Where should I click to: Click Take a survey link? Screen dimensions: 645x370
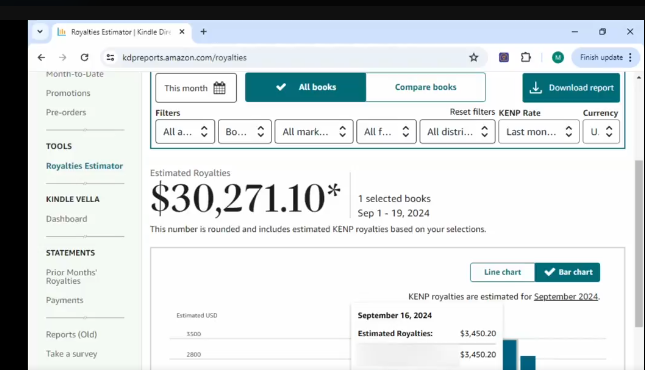[72, 354]
